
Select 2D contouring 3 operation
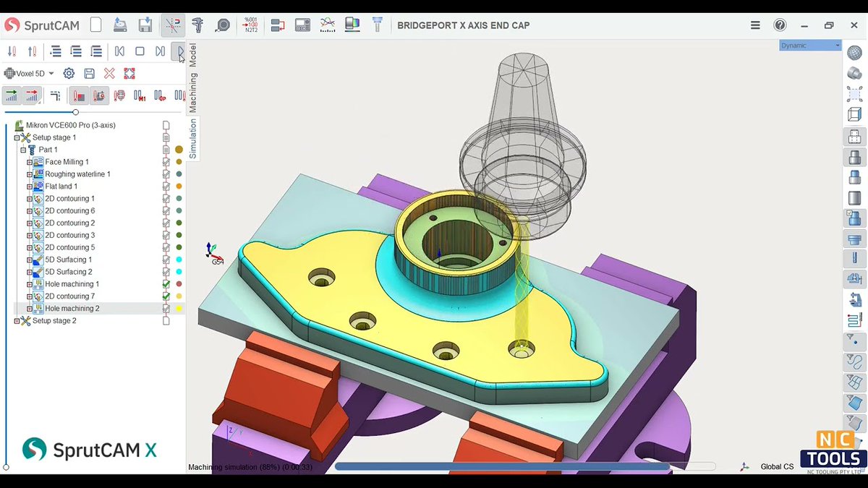click(70, 235)
